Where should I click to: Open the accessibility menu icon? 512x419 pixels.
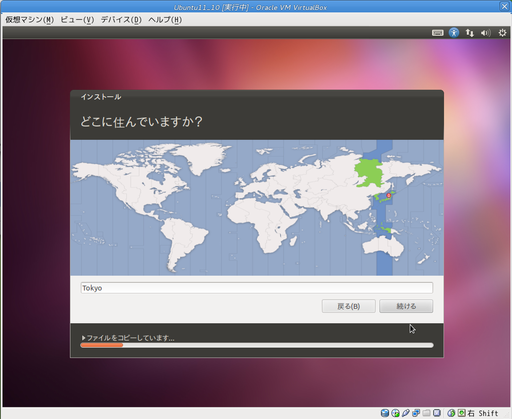(x=454, y=33)
